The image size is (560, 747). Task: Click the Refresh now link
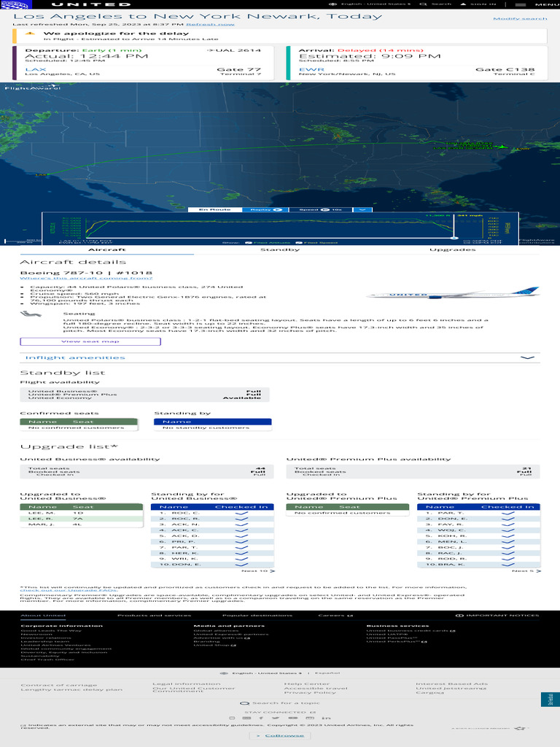click(210, 24)
